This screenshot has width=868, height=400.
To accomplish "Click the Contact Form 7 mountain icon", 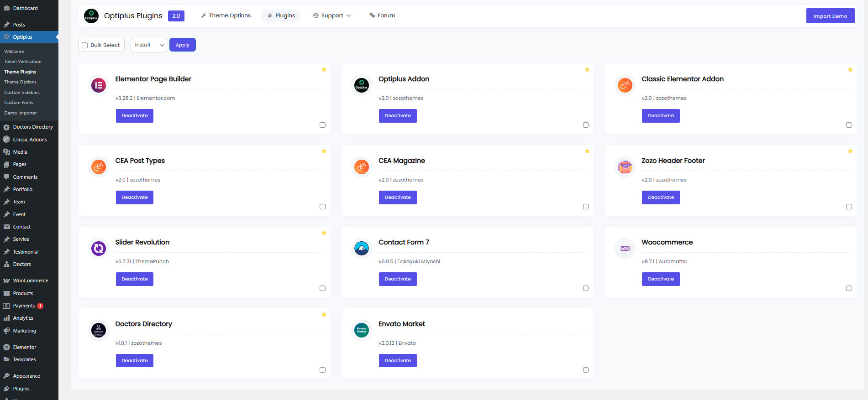I will tap(362, 249).
